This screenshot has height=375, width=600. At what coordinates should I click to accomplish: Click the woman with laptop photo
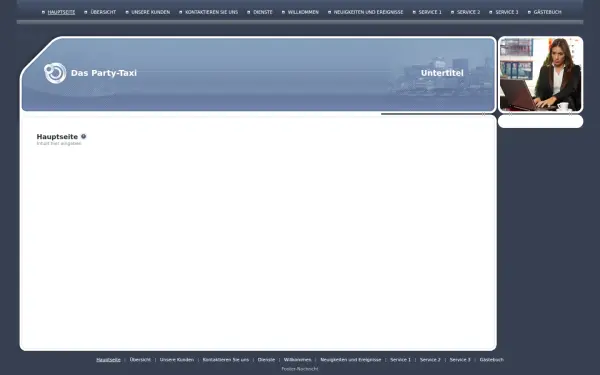540,75
